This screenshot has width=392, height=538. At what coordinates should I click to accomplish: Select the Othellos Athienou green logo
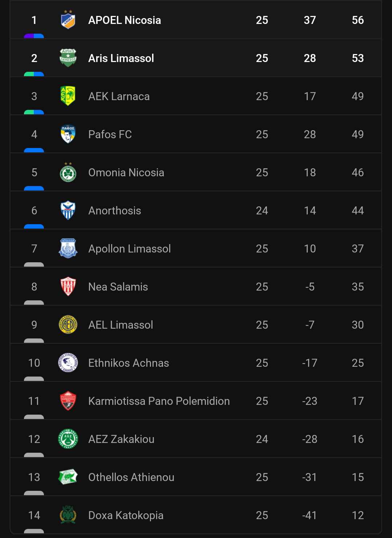click(68, 477)
